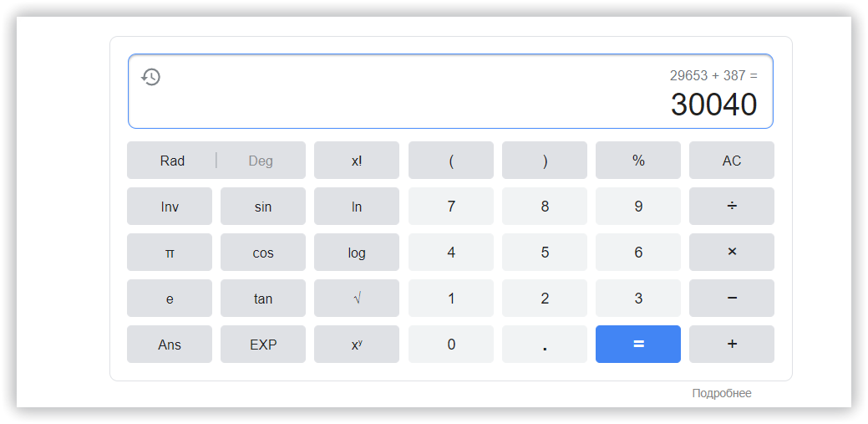The height and width of the screenshot is (424, 868).
Task: Select the natural log ln key
Action: 357,207
